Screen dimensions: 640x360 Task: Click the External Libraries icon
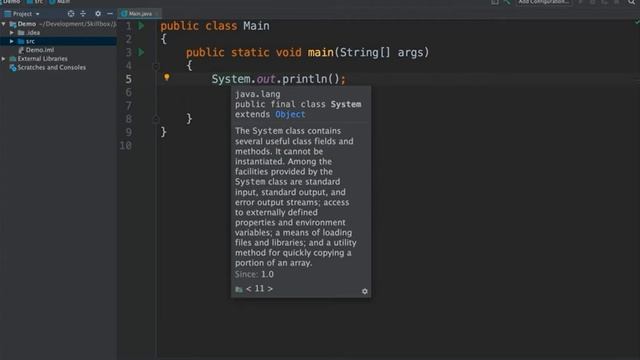click(13, 59)
